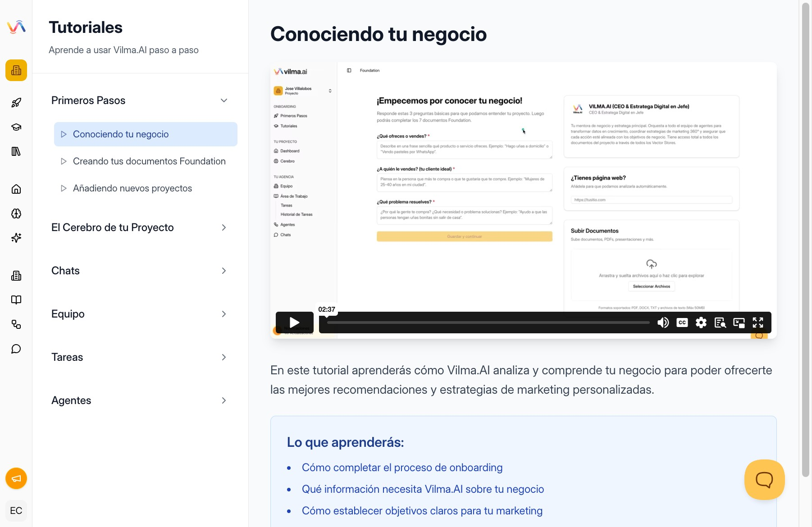The image size is (812, 527).
Task: Open the library books icon in sidebar
Action: tap(16, 151)
